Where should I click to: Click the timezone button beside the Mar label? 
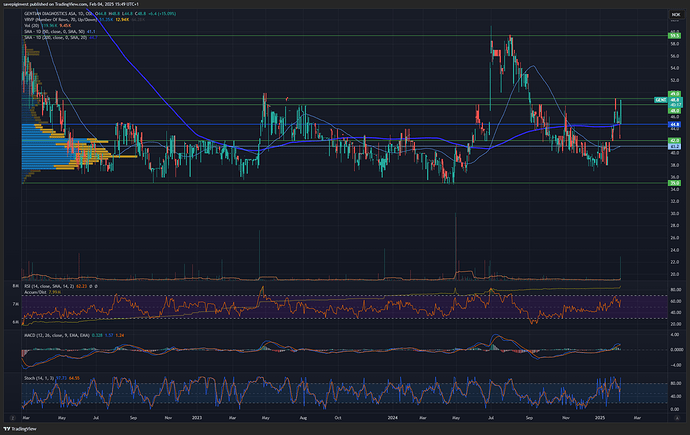pyautogui.click(x=12, y=418)
